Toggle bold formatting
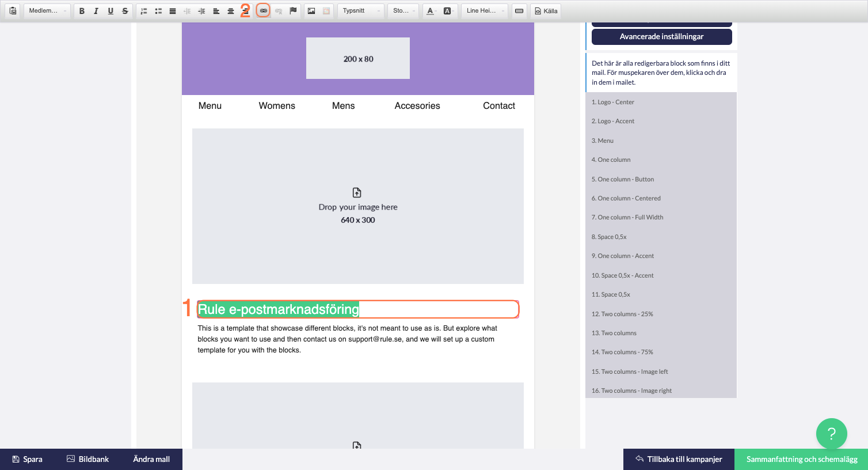The image size is (868, 470). point(82,11)
